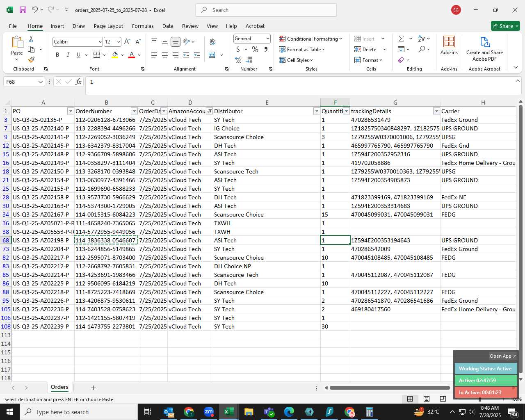Image resolution: width=525 pixels, height=420 pixels.
Task: Click the AutoSum sigma icon
Action: click(x=401, y=39)
